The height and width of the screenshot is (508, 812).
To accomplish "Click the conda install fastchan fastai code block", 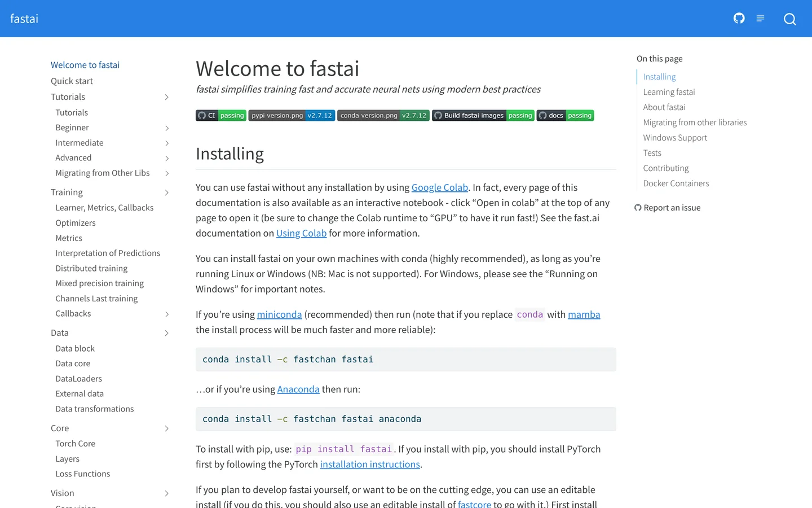I will click(406, 360).
